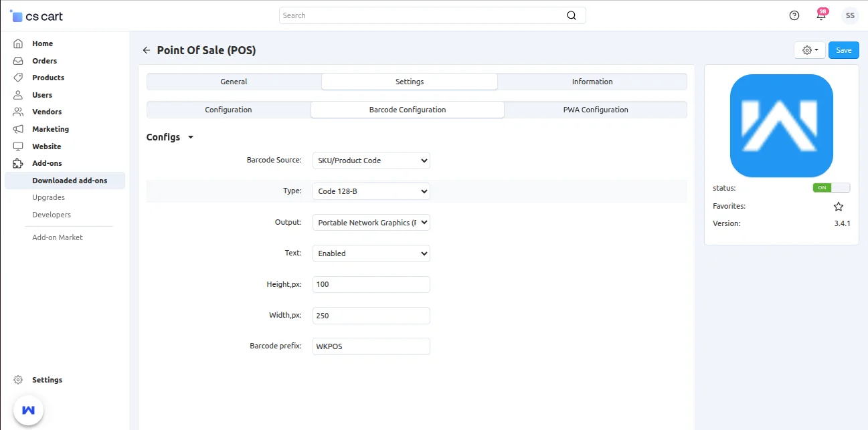Open the help question mark icon
Screen dimensions: 868x430
[x=794, y=15]
